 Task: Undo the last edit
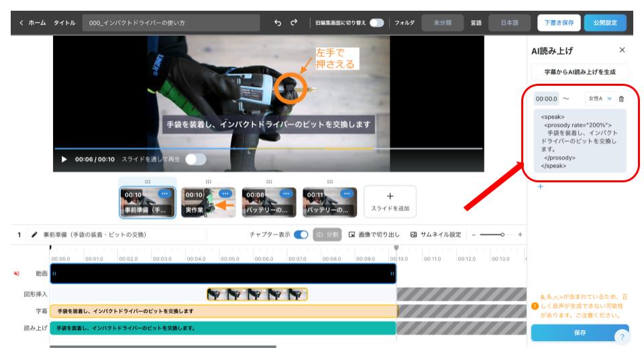point(278,23)
